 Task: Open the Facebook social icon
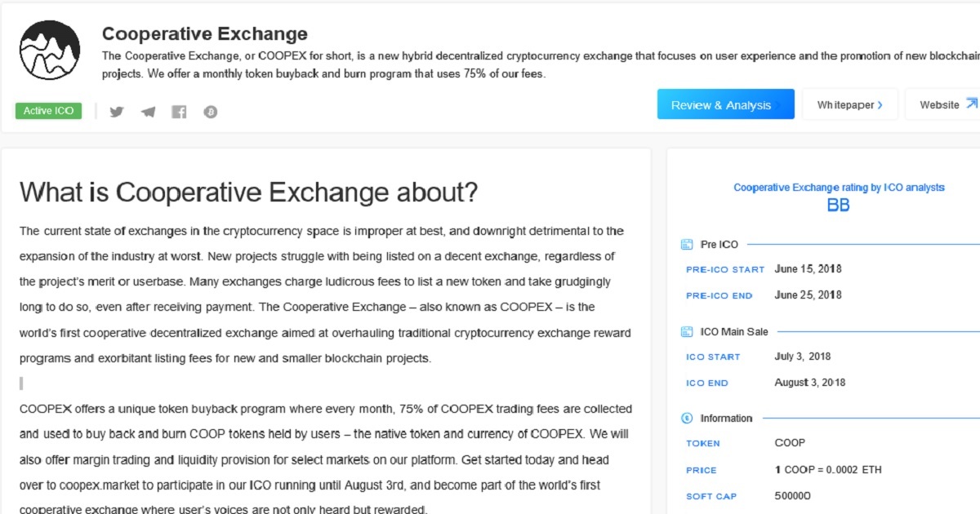179,112
